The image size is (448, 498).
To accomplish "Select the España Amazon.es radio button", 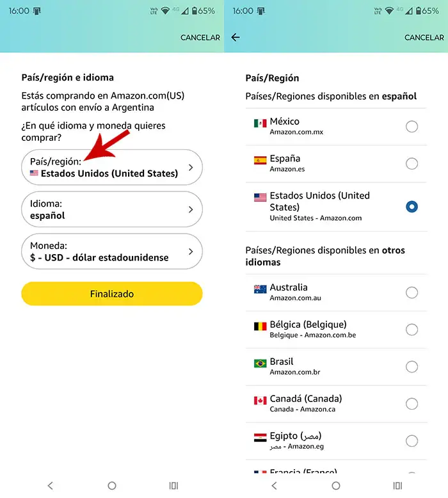I will click(x=412, y=164).
